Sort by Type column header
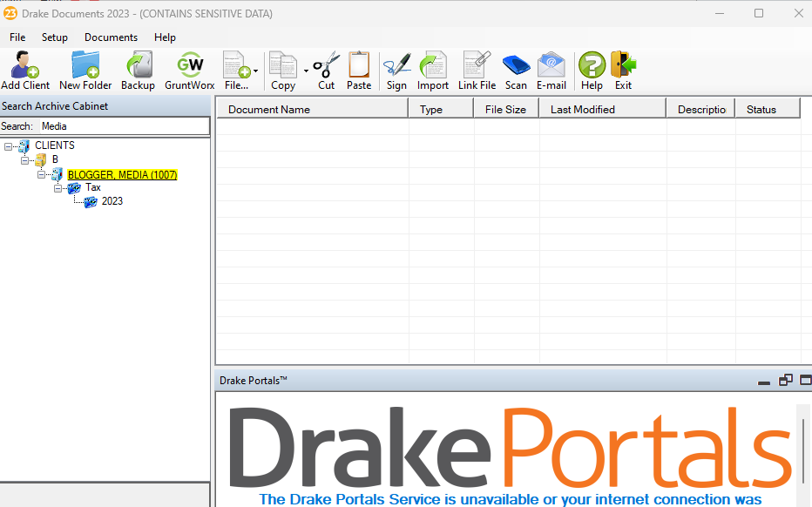 pos(441,109)
